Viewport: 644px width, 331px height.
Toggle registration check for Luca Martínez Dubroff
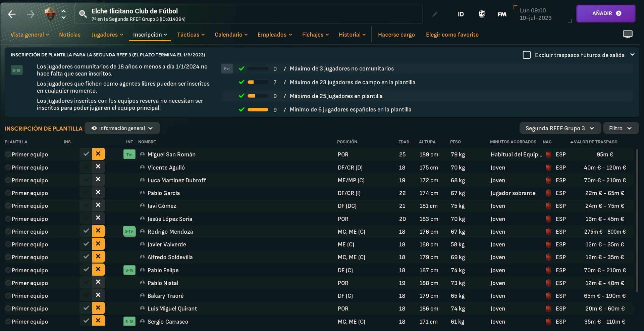click(x=86, y=179)
